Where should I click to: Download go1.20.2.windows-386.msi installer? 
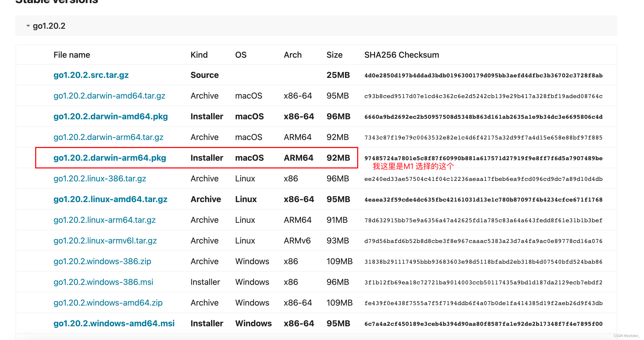103,282
